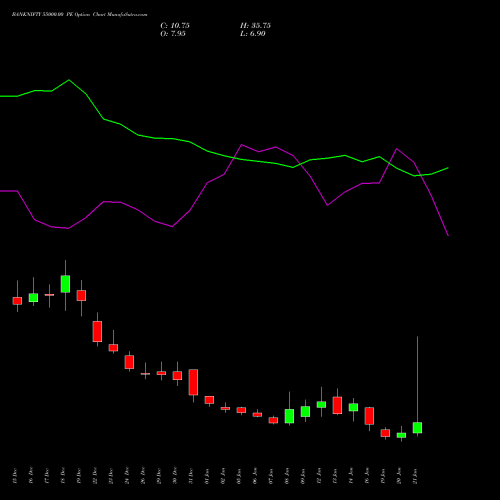Click the 15 Dec date label

point(14,476)
